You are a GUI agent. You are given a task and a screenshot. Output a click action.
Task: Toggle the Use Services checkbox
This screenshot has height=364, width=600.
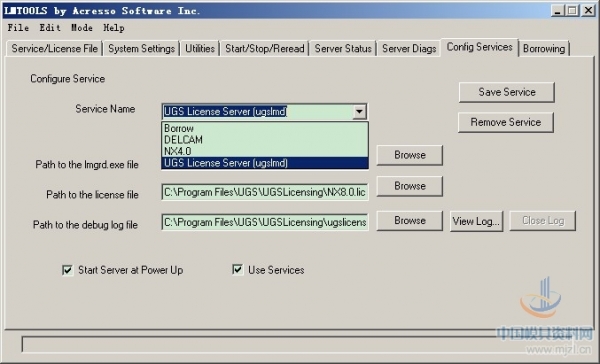238,270
